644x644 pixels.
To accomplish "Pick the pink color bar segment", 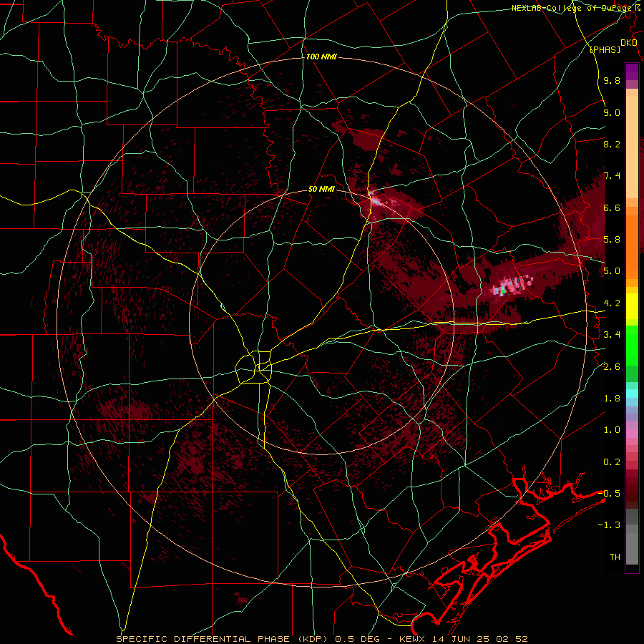I will (x=632, y=434).
